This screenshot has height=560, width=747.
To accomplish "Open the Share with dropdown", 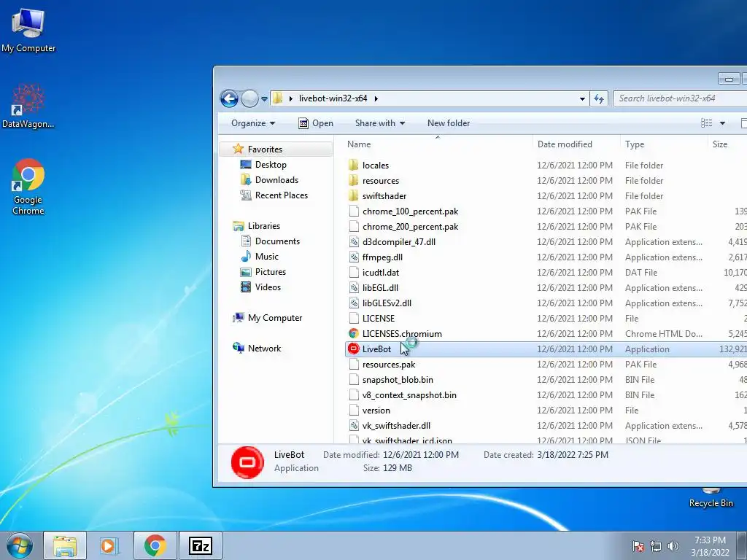I will pyautogui.click(x=379, y=123).
